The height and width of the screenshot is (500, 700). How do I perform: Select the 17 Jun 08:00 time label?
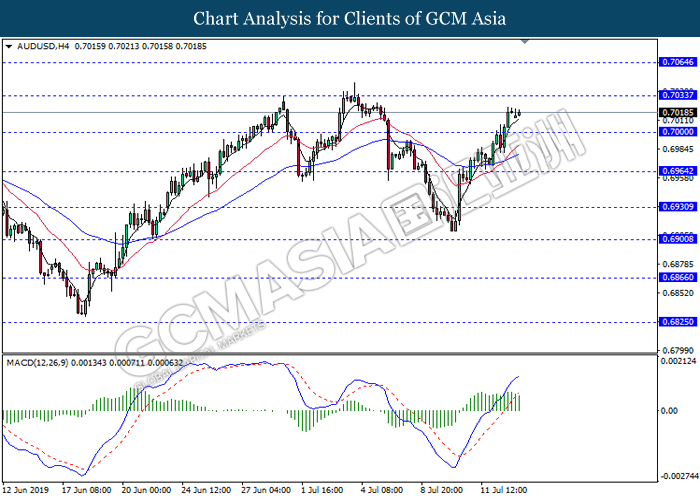pyautogui.click(x=86, y=490)
